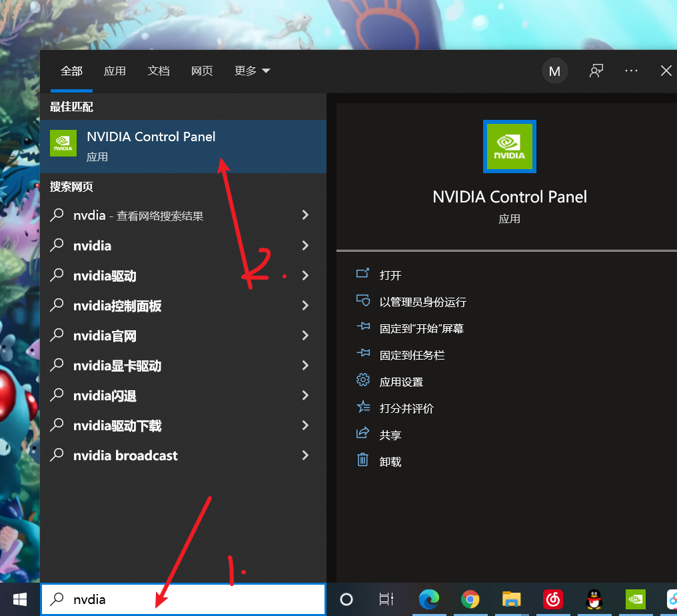Expand arrow for nvidia broadcast suggestion
This screenshot has width=677, height=616.
[x=305, y=455]
